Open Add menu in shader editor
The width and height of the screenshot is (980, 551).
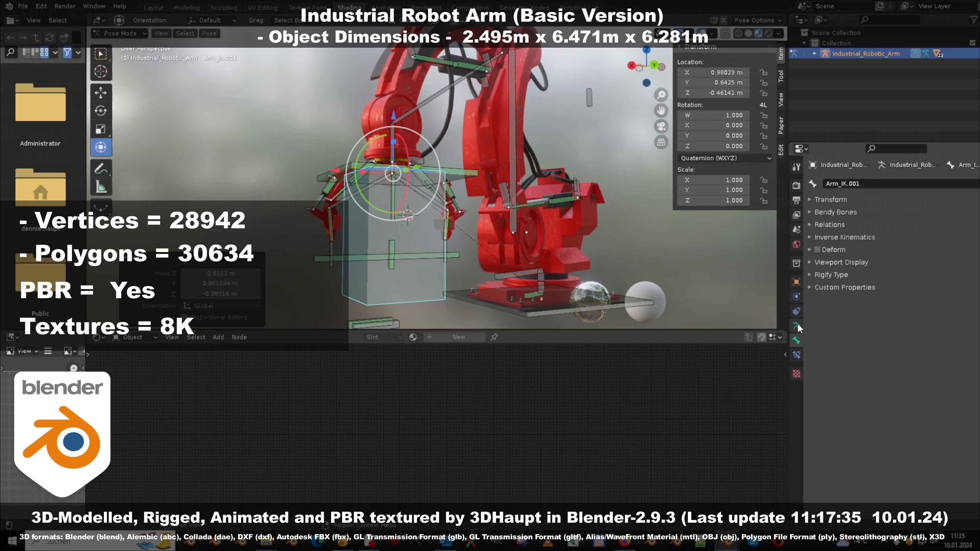(218, 337)
